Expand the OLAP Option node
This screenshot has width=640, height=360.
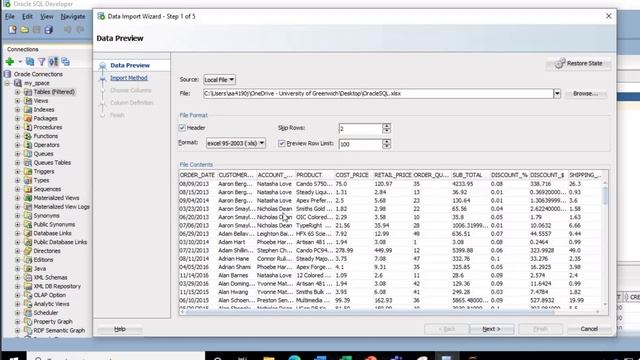pos(18,295)
